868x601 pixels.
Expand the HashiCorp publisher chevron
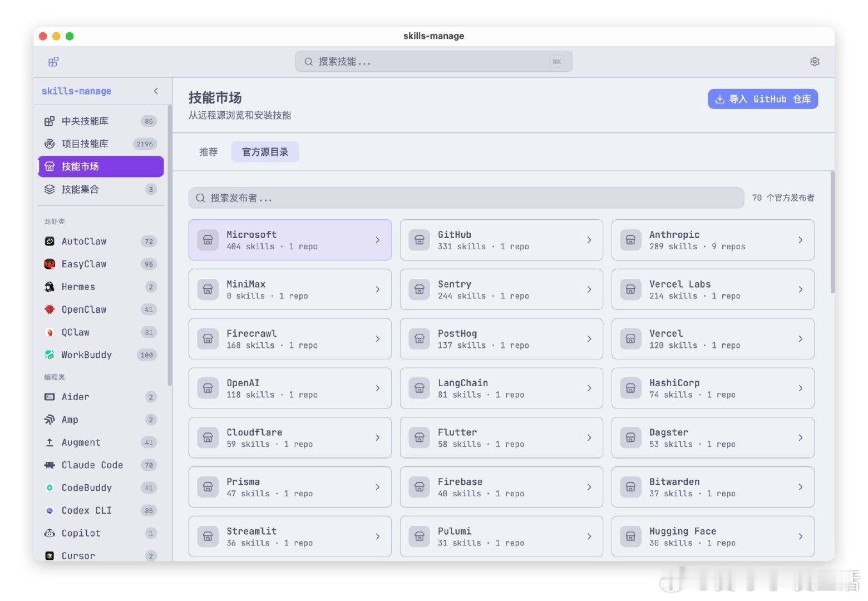(x=800, y=388)
